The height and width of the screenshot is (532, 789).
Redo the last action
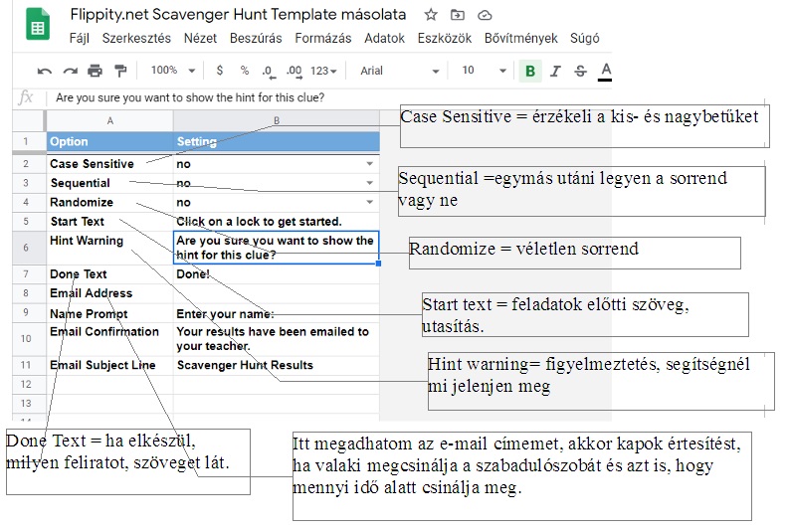tap(70, 71)
